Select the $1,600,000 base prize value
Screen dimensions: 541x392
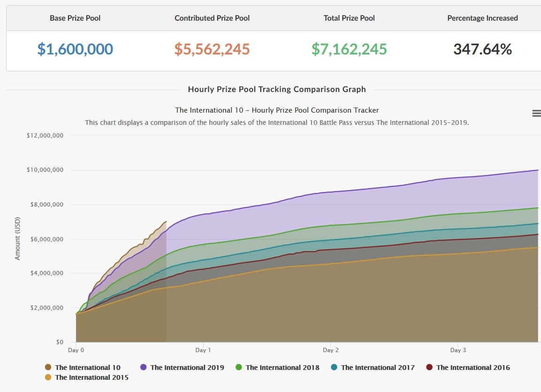(x=75, y=49)
